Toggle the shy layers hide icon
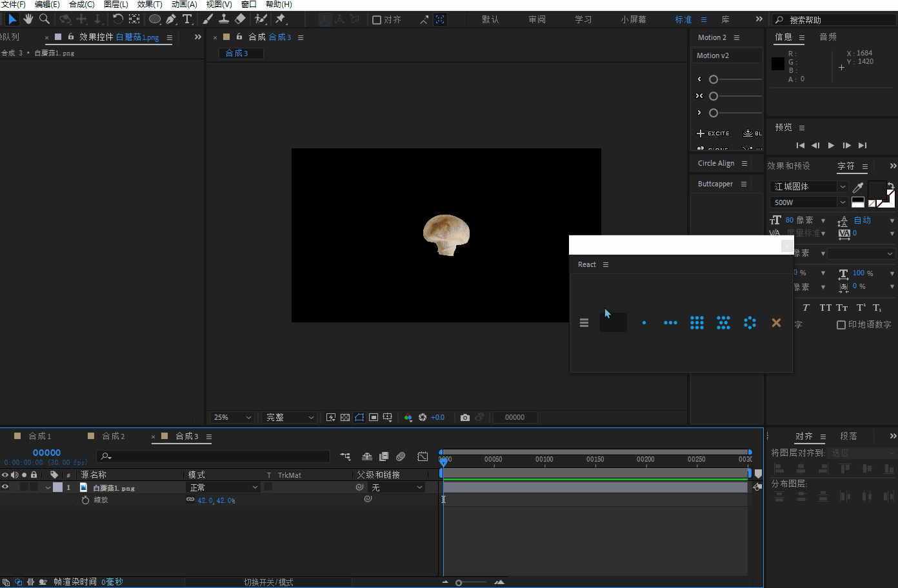The width and height of the screenshot is (898, 588). (367, 456)
